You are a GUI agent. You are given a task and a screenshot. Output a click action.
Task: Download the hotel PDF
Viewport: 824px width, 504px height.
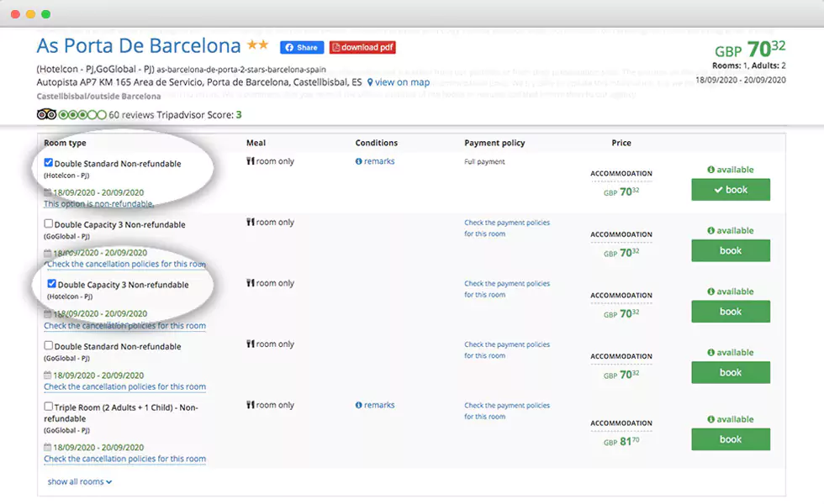[x=362, y=48]
